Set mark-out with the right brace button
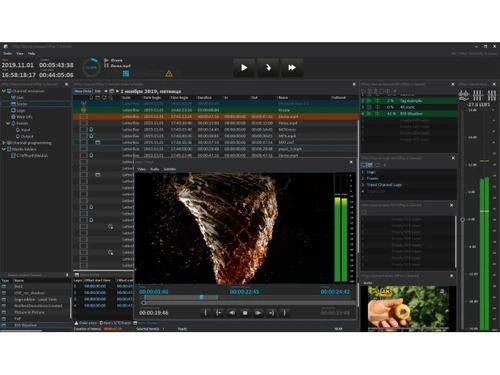The height and width of the screenshot is (375, 500). pyautogui.click(x=284, y=313)
